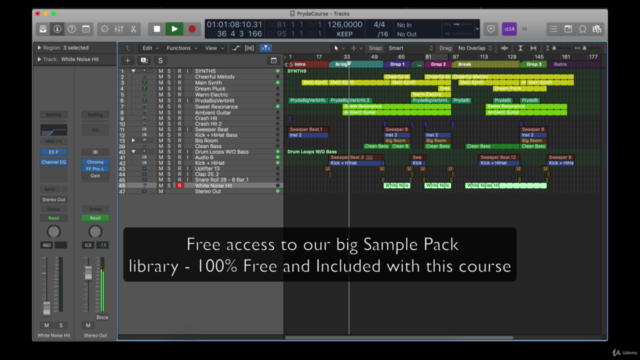Select the Drop 2 arrangement marker

438,64
